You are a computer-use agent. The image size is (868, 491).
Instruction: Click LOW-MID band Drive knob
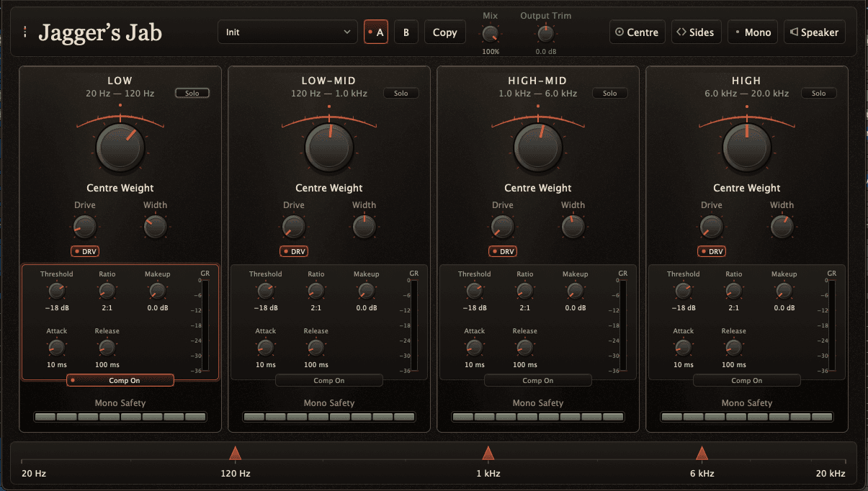tap(294, 228)
